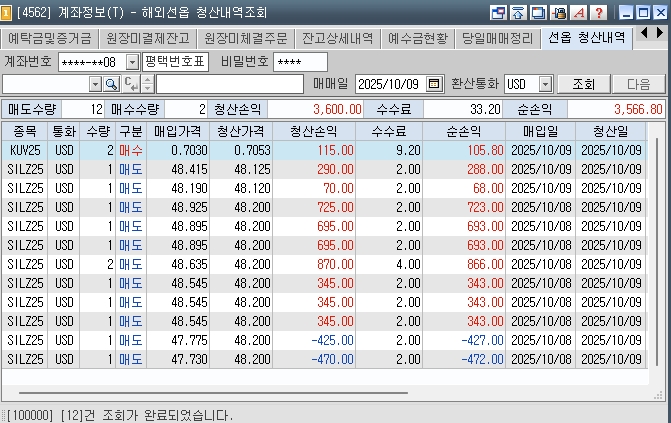Click the vertical scrollbar of the table

click(x=657, y=253)
